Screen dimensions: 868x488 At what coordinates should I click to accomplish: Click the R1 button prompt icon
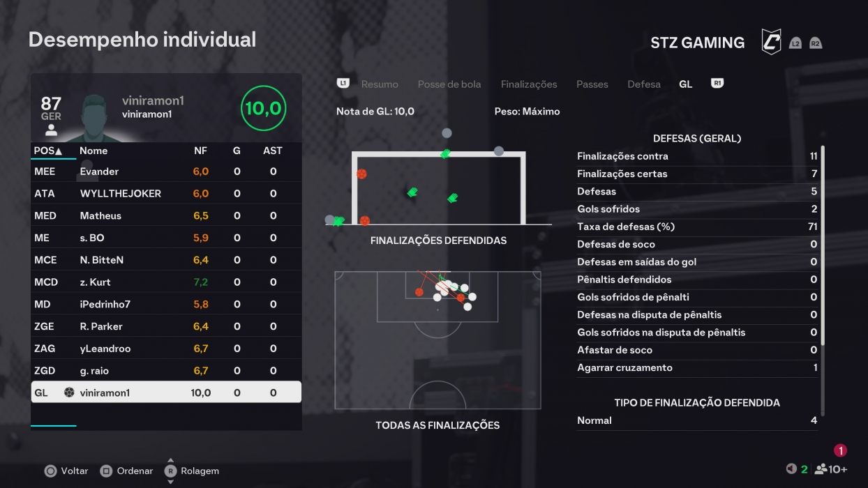coord(717,84)
